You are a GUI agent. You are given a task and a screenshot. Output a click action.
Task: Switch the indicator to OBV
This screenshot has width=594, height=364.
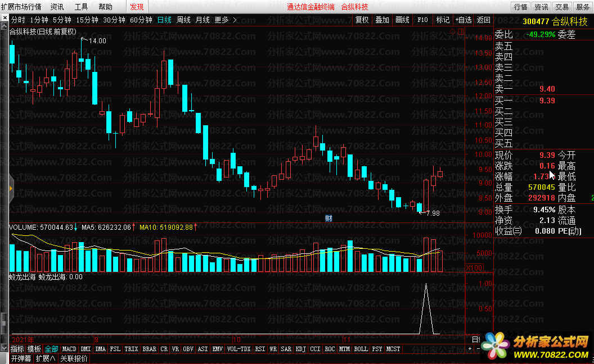coord(188,349)
